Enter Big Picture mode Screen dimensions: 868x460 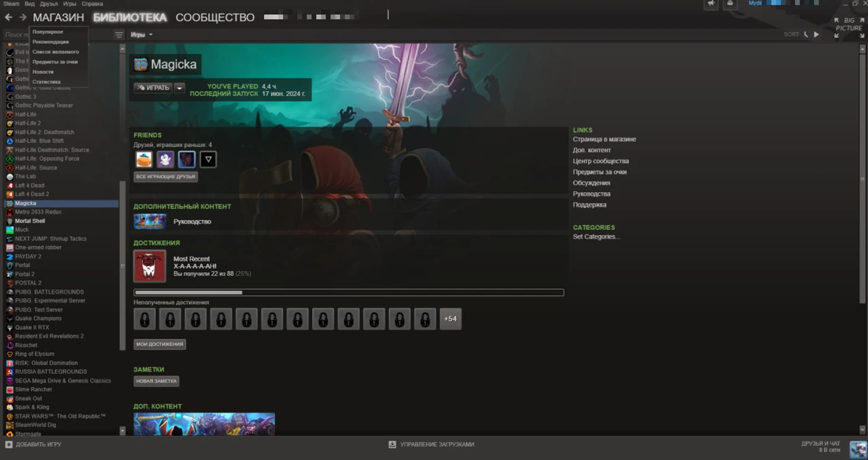coord(849,27)
